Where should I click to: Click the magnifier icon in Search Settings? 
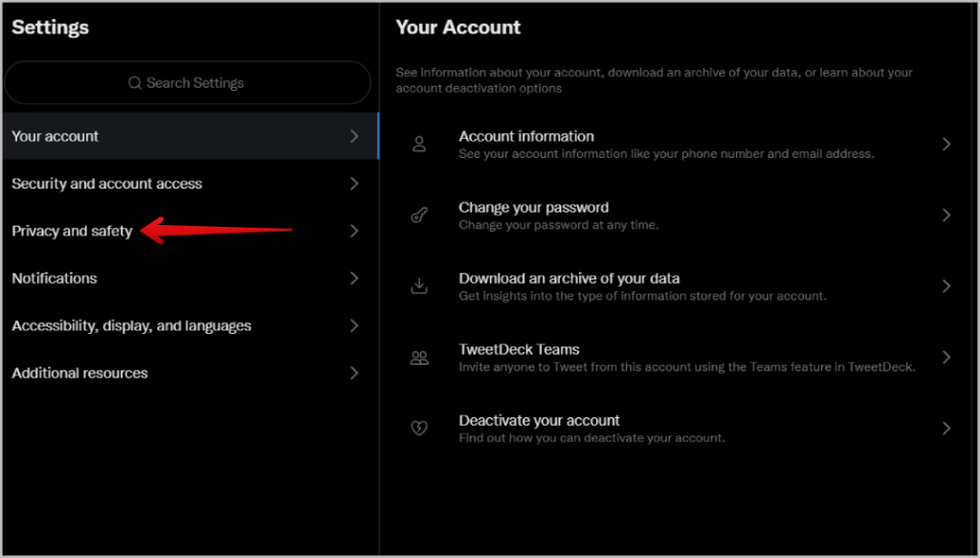click(134, 82)
